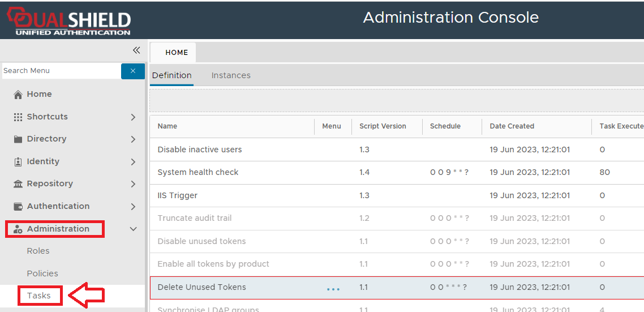Collapse the sidebar using double-chevron icon

point(136,50)
